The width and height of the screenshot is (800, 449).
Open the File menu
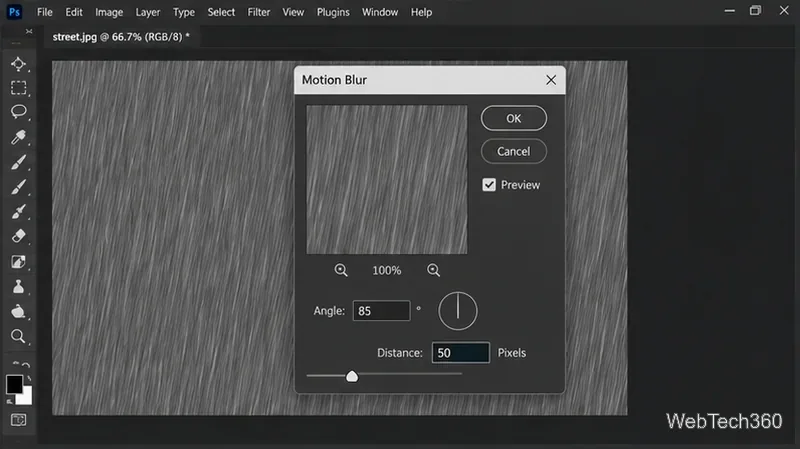pyautogui.click(x=45, y=12)
